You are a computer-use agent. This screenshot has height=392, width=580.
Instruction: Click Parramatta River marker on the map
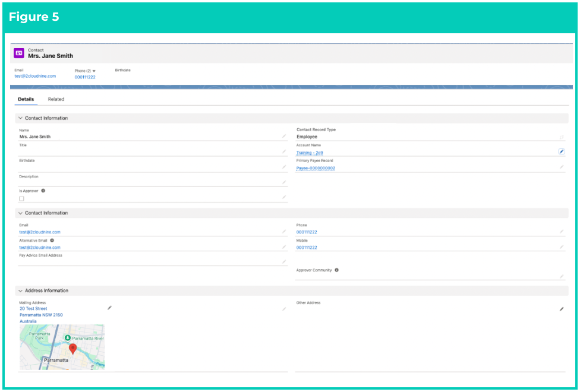coord(68,338)
